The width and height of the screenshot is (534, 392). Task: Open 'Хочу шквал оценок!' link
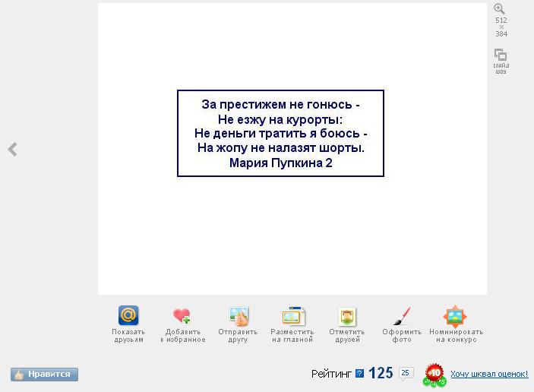[x=489, y=374]
